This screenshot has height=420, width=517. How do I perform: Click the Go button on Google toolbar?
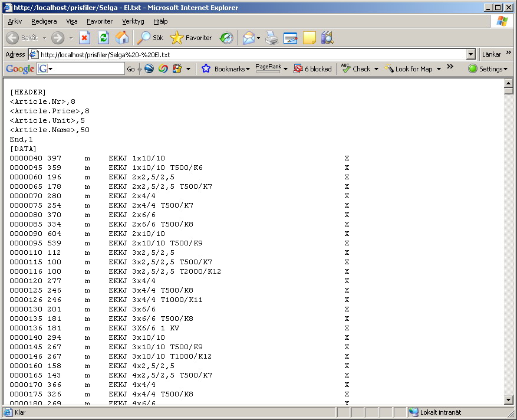pos(130,68)
